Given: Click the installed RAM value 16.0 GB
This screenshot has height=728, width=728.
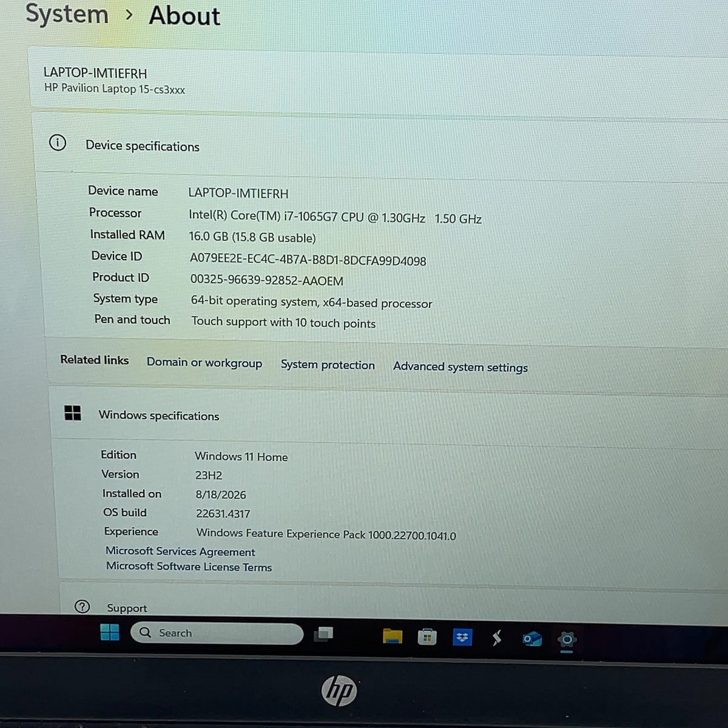Looking at the screenshot, I should pyautogui.click(x=252, y=238).
